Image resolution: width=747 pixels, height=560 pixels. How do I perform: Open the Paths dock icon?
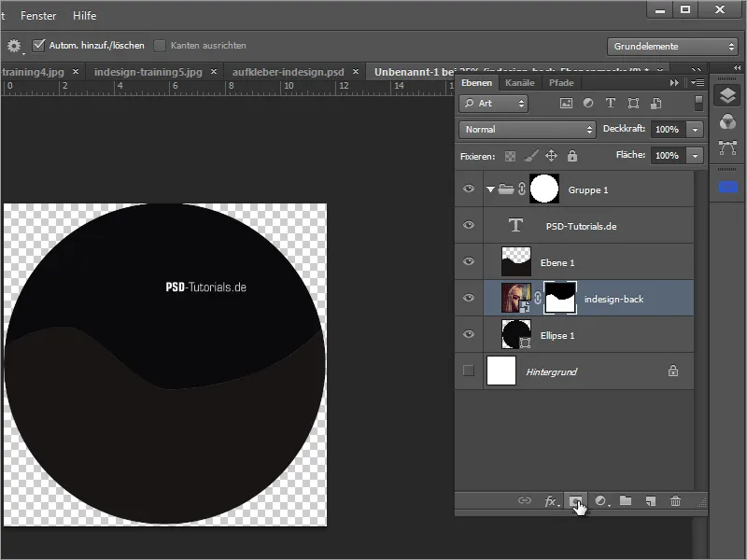click(x=727, y=148)
